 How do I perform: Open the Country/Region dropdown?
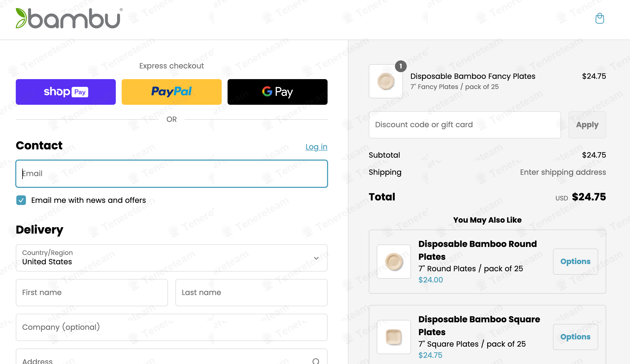[x=171, y=258]
